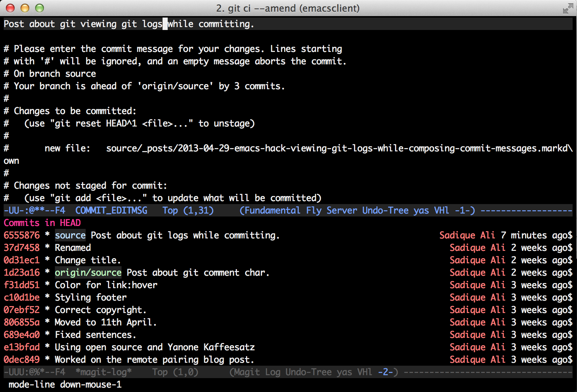Click '# Changes not staged for commit:' line
577x392 pixels.
[85, 185]
